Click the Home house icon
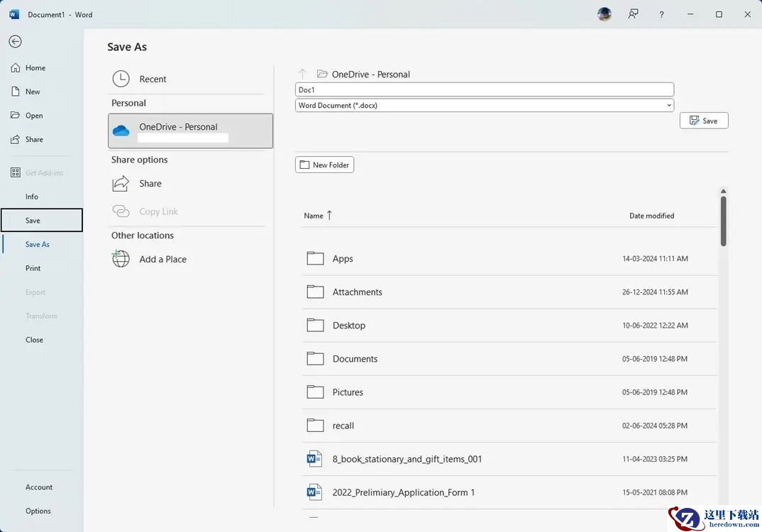762x532 pixels. click(16, 68)
